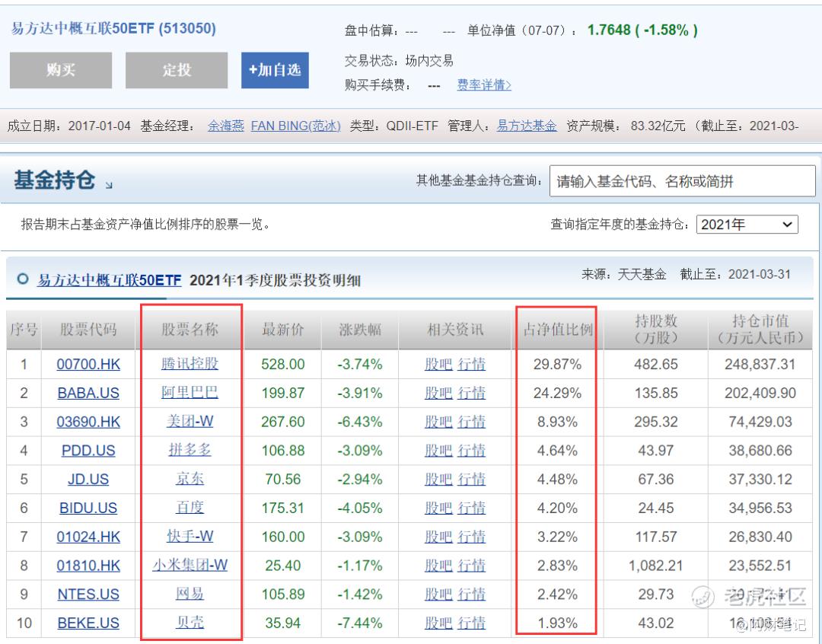Open fund manager 余海燕 profile
This screenshot has width=822, height=644.
click(226, 126)
